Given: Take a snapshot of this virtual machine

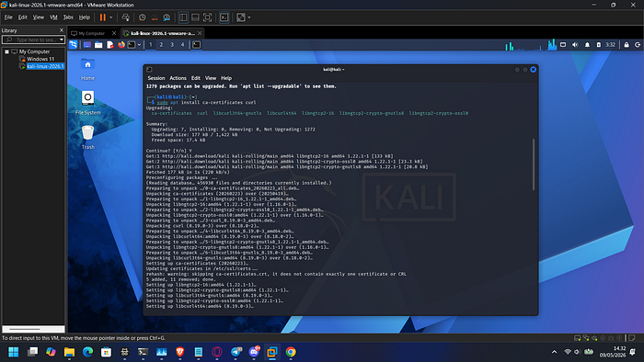Looking at the screenshot, I should 142,17.
